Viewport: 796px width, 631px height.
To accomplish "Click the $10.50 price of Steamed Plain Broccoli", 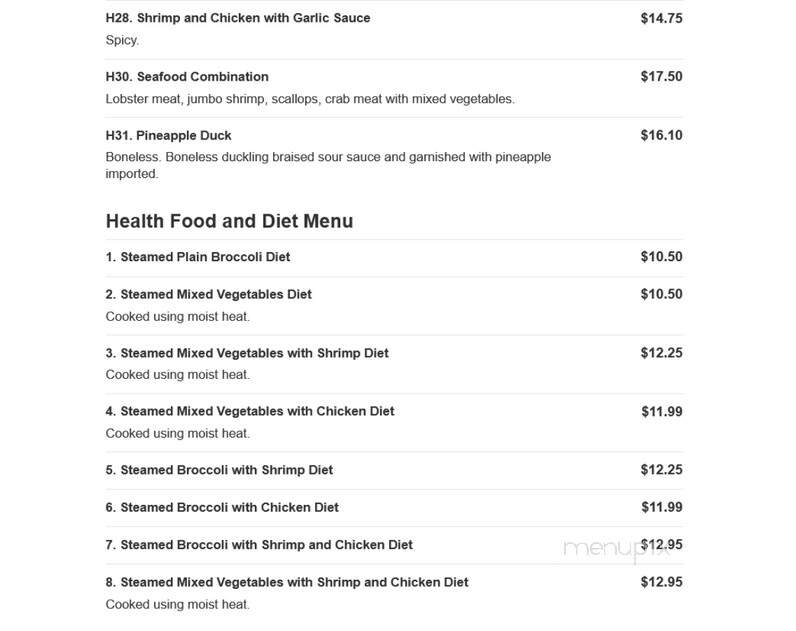I will coord(661,257).
